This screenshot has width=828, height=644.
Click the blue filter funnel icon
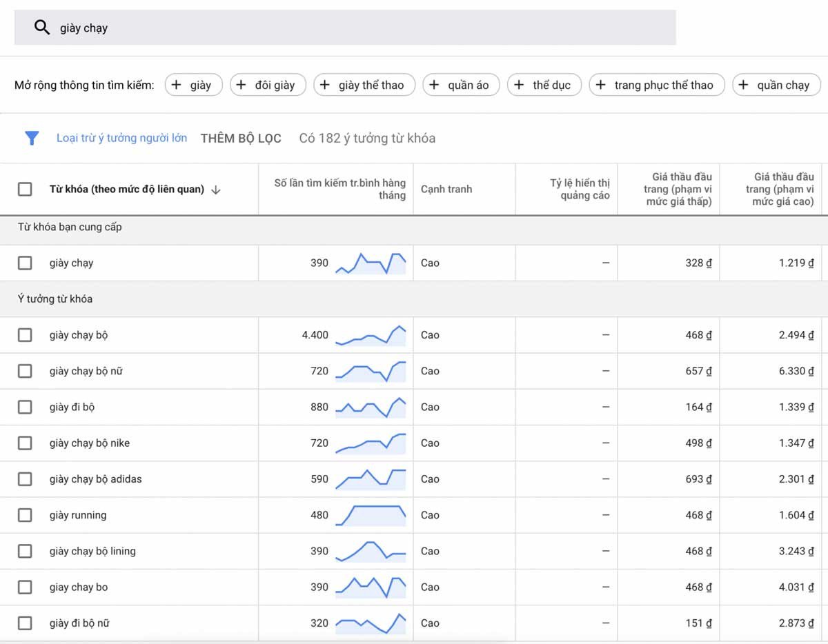32,138
